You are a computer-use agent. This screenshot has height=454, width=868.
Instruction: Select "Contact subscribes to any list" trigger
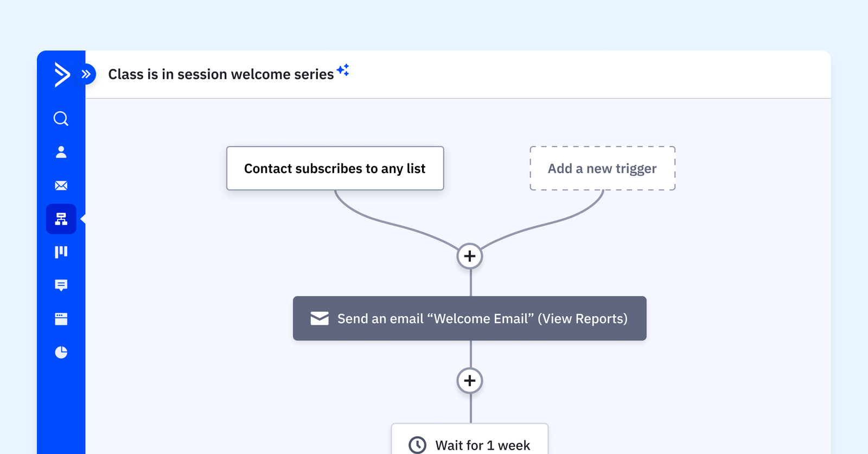335,169
